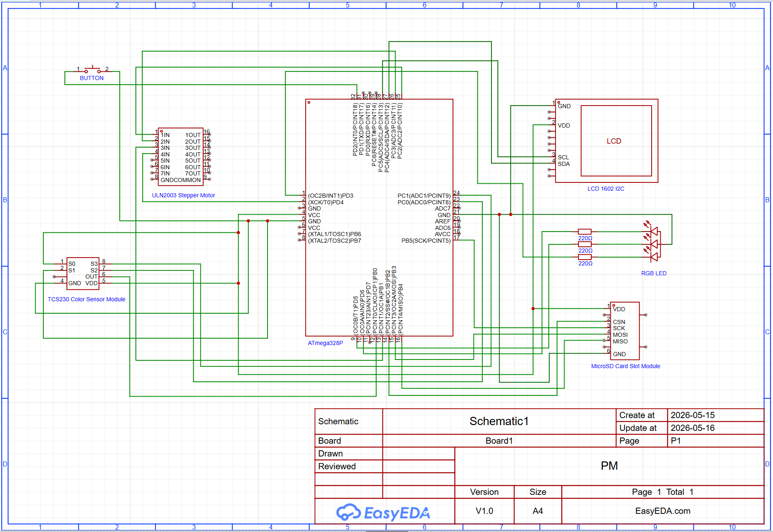The width and height of the screenshot is (773, 532).
Task: Click the BUTTON component label
Action: point(92,78)
